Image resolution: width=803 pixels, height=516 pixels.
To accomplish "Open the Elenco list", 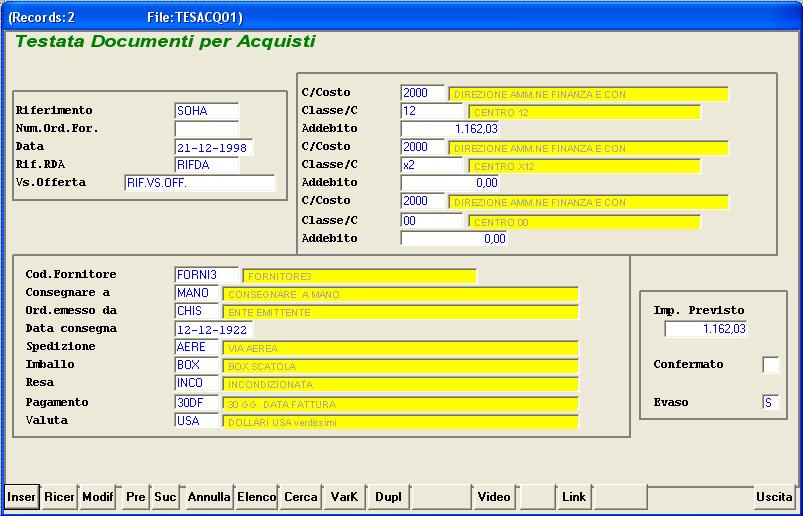I will tap(257, 497).
